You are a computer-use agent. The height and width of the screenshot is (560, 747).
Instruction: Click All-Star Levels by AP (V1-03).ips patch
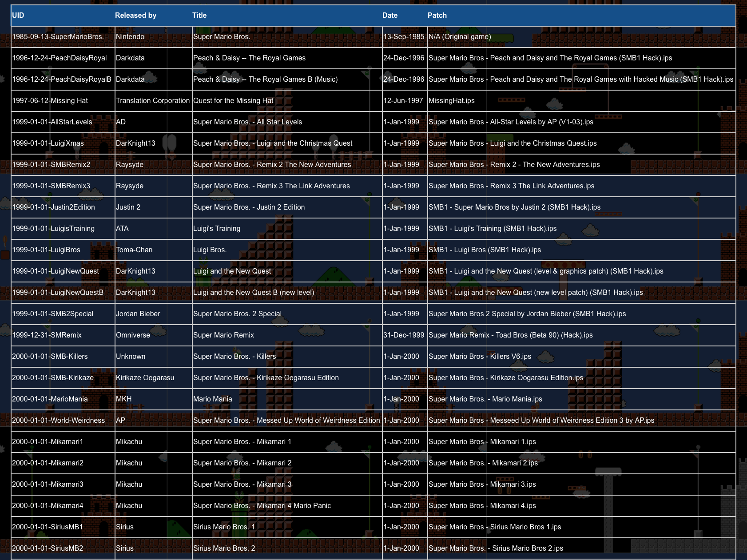581,122
